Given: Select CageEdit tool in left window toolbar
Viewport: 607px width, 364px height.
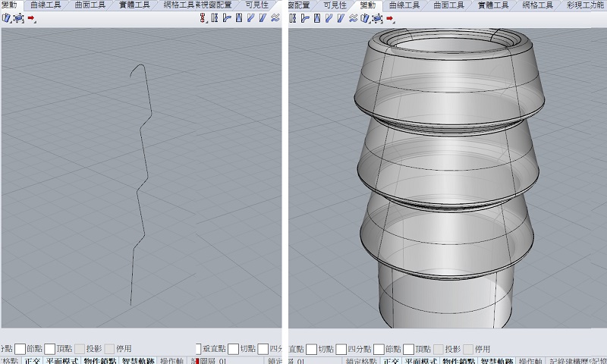Looking at the screenshot, I should (18, 17).
